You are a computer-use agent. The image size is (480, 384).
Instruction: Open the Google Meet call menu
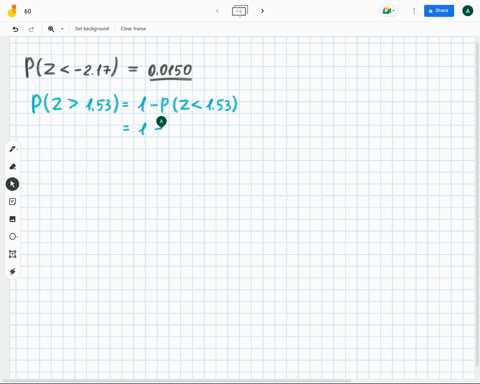coord(388,11)
